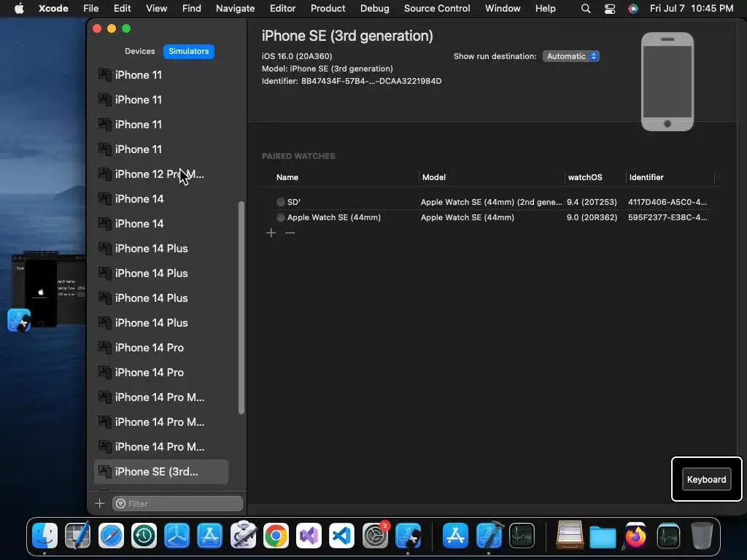
Task: Click the filter icon in the Filter field
Action: point(121,503)
